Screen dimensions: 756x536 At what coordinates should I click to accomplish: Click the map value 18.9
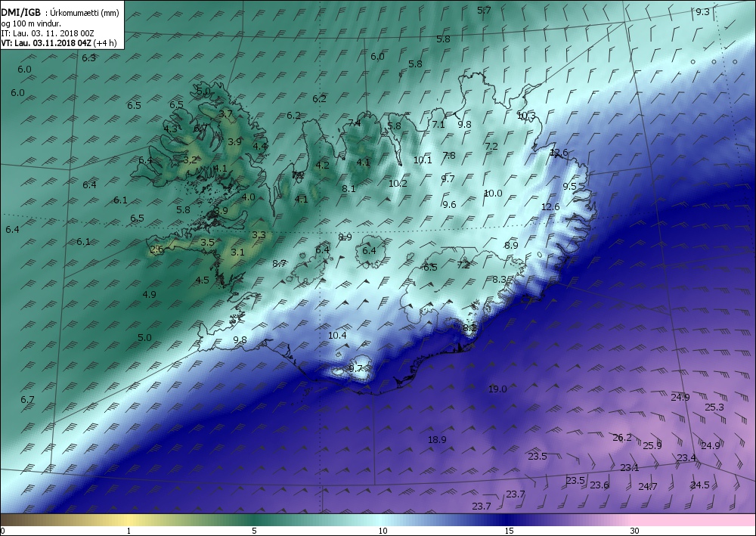[x=437, y=439]
